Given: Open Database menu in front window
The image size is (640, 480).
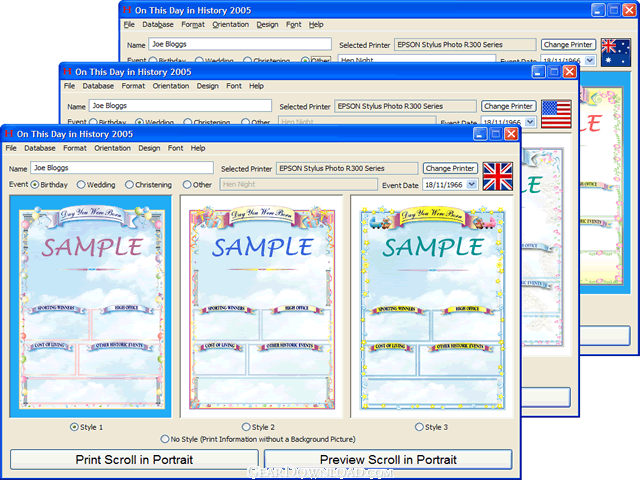Looking at the screenshot, I should [40, 148].
